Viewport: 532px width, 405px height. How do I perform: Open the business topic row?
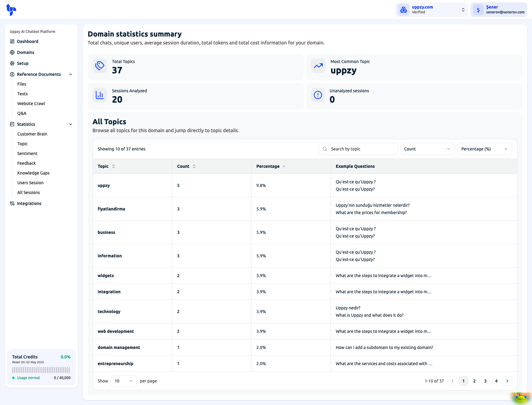coord(305,232)
